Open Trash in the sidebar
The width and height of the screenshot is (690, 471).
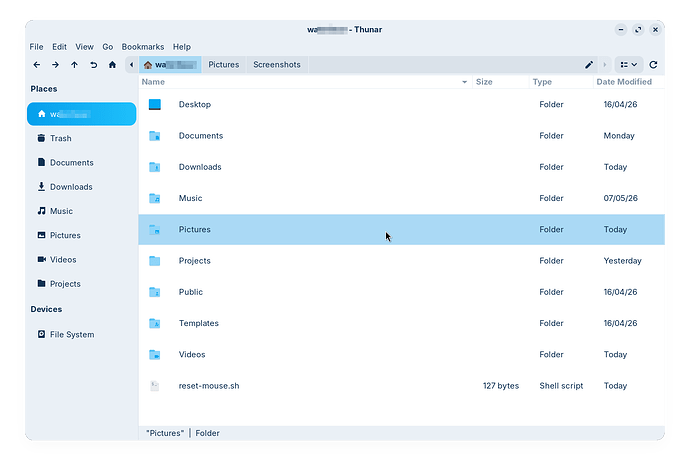[81, 138]
